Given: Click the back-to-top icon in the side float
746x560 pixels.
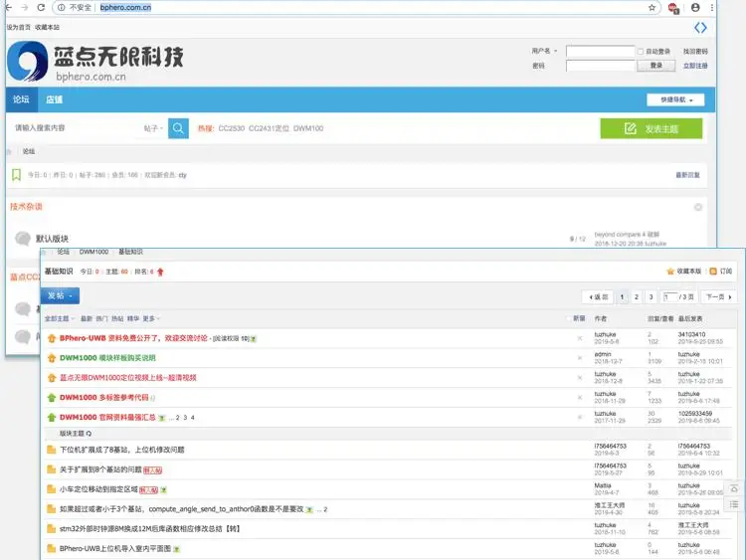Looking at the screenshot, I should coord(734,488).
